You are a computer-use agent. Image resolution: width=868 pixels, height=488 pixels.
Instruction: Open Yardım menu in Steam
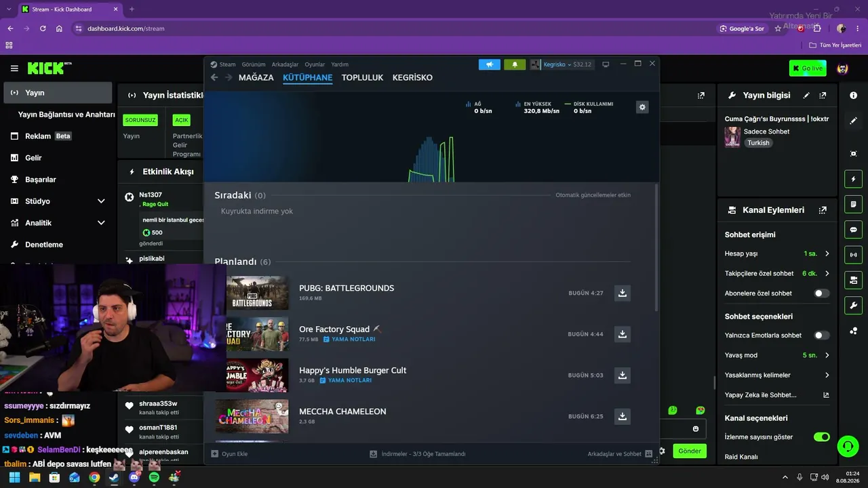pyautogui.click(x=340, y=64)
